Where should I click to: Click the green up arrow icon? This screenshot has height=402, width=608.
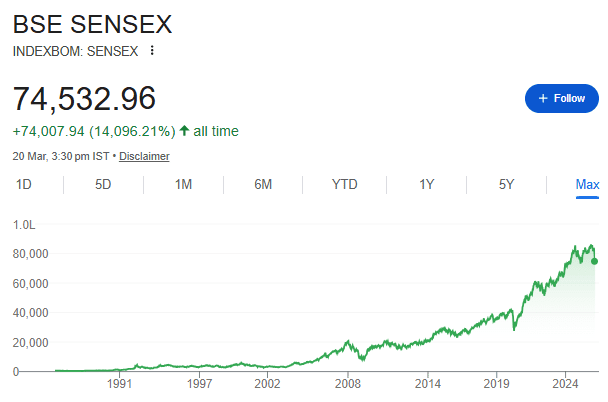coord(184,131)
